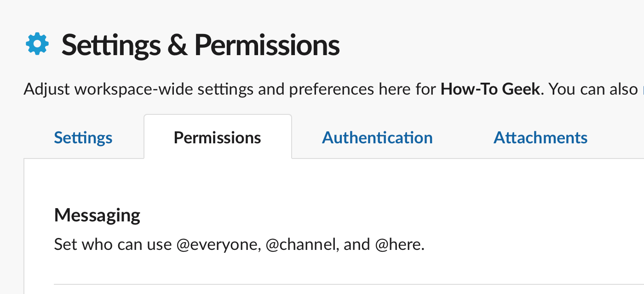Click the @here mention in Messaging description
Image resolution: width=644 pixels, height=294 pixels.
tap(400, 244)
